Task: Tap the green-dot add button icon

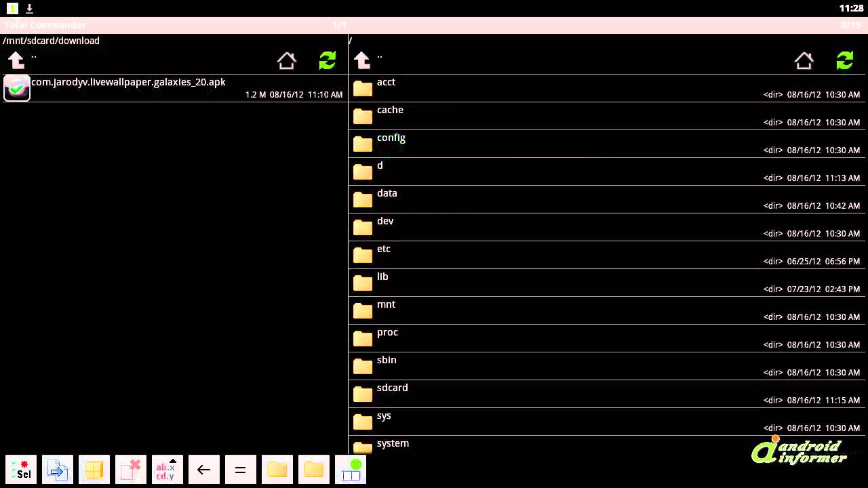Action: click(351, 469)
